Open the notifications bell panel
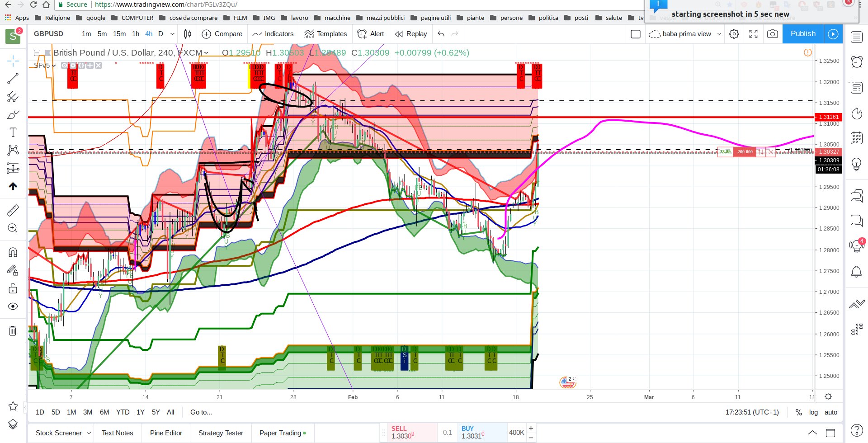868x443 pixels. [857, 271]
